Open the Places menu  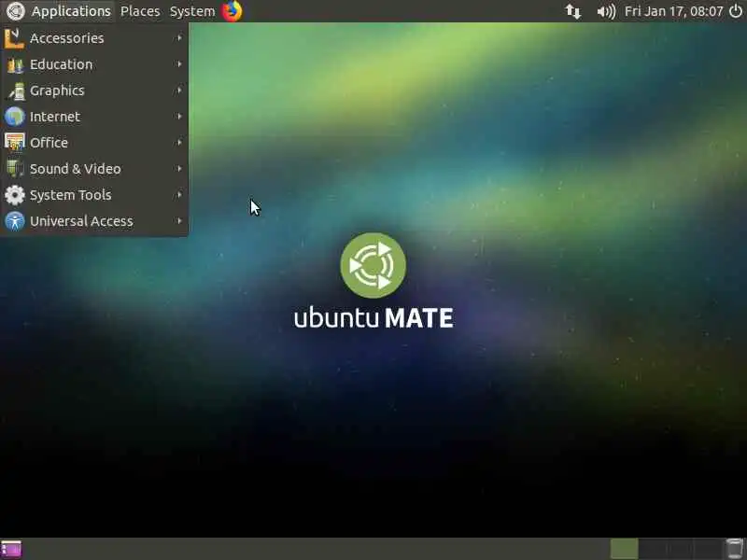tap(140, 11)
